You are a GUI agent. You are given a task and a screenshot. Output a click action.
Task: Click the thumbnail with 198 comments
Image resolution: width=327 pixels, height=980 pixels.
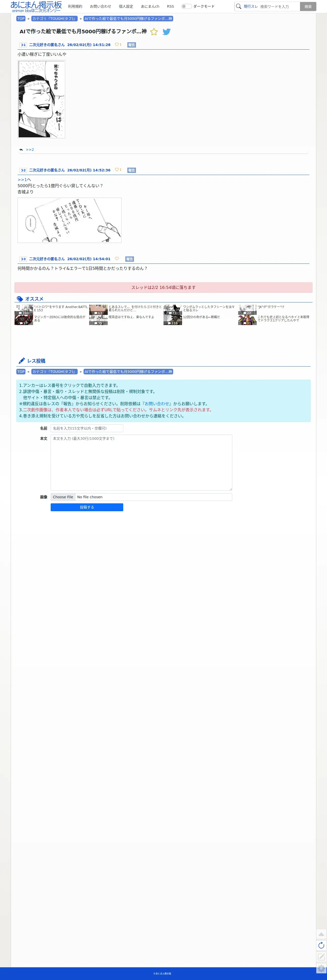(x=24, y=310)
